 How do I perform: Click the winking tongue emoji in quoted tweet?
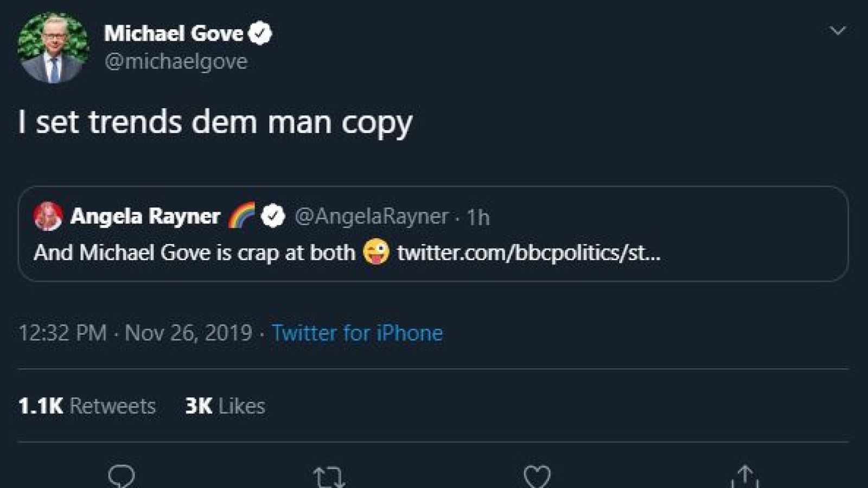tap(376, 252)
